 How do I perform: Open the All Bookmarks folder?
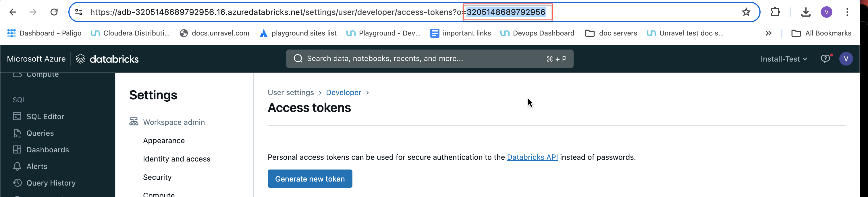tap(821, 33)
